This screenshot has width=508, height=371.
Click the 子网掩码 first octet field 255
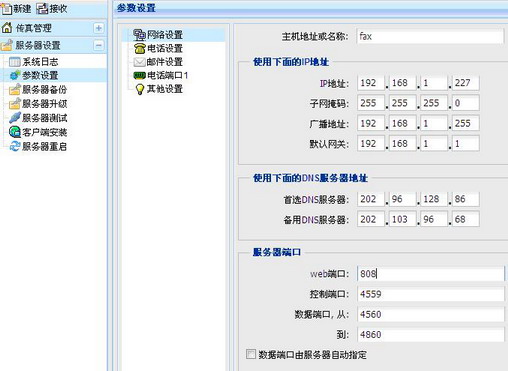point(371,103)
